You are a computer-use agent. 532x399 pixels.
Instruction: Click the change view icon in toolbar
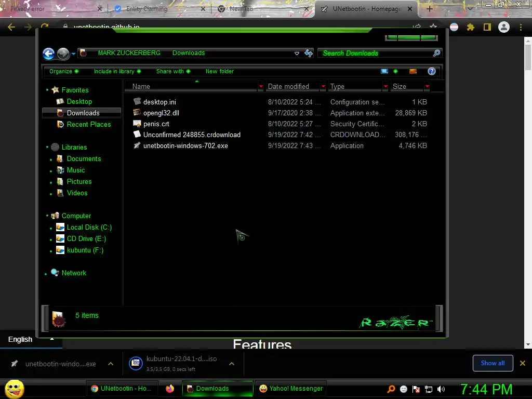tap(384, 71)
